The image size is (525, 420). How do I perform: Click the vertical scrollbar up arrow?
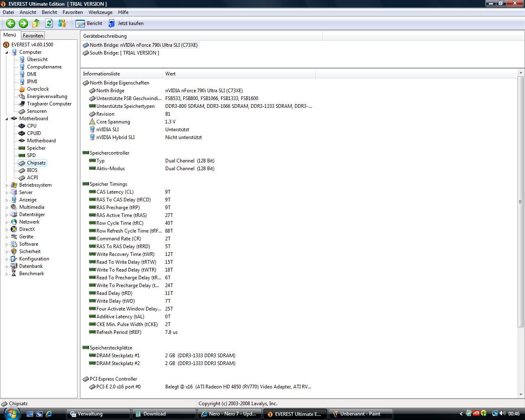pyautogui.click(x=521, y=73)
